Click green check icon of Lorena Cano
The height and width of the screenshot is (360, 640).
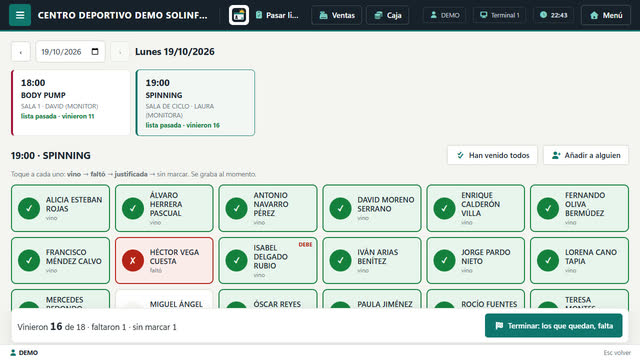(x=548, y=260)
